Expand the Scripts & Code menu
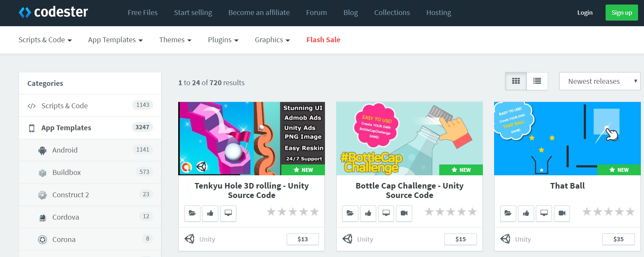 pyautogui.click(x=45, y=40)
